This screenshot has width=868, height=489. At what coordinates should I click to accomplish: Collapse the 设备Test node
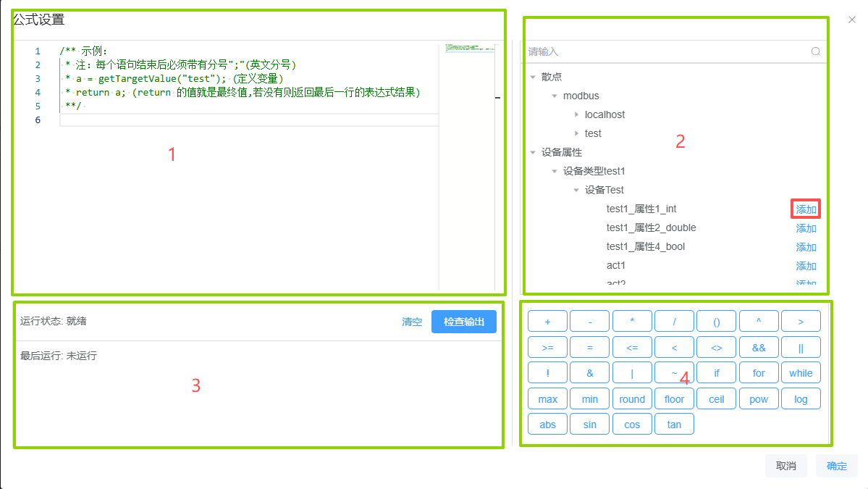click(576, 190)
